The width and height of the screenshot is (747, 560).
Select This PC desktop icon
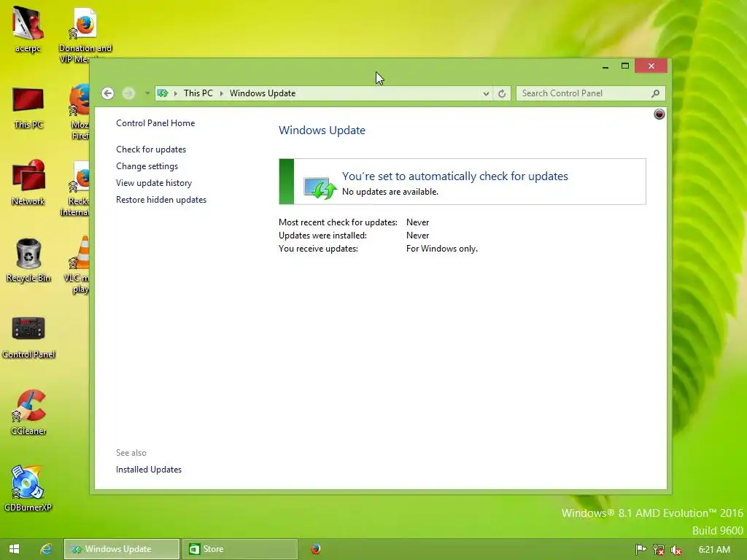tap(28, 108)
